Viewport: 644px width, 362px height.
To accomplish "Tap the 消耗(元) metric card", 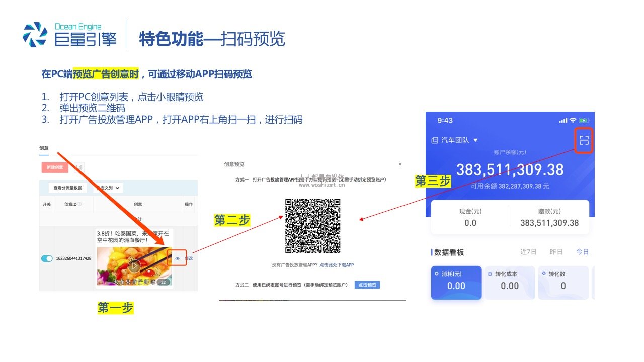I will [x=456, y=283].
